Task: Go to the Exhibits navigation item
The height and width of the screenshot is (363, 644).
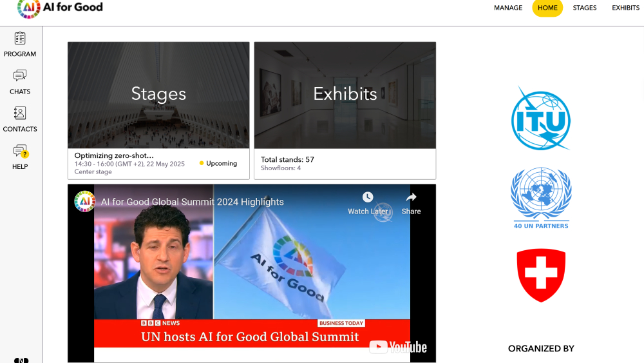Action: pyautogui.click(x=625, y=8)
